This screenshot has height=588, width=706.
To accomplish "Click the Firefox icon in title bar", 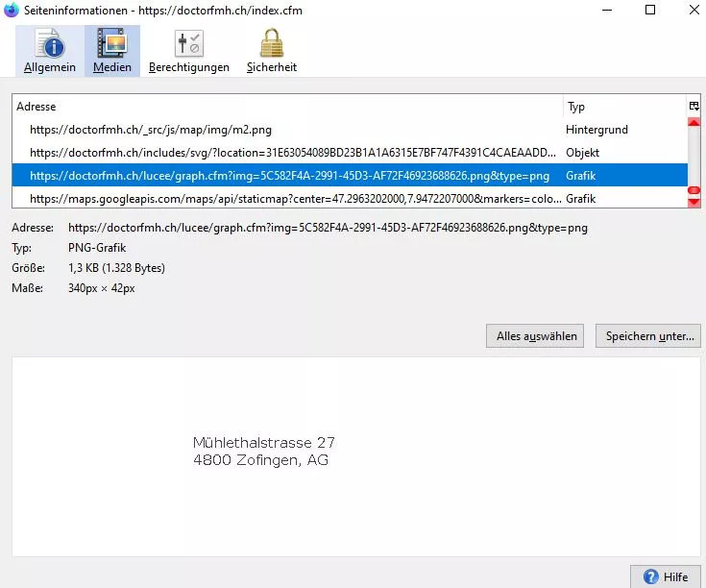I will [x=11, y=10].
